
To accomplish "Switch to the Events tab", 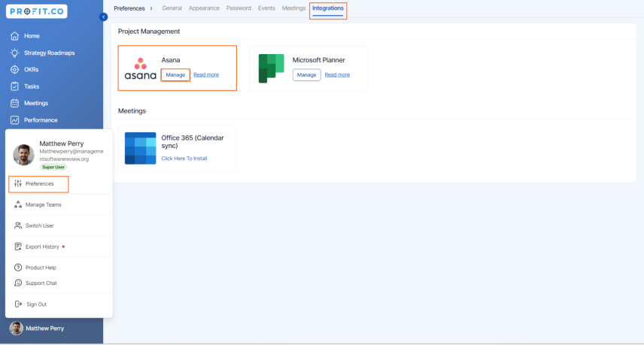I will (266, 8).
